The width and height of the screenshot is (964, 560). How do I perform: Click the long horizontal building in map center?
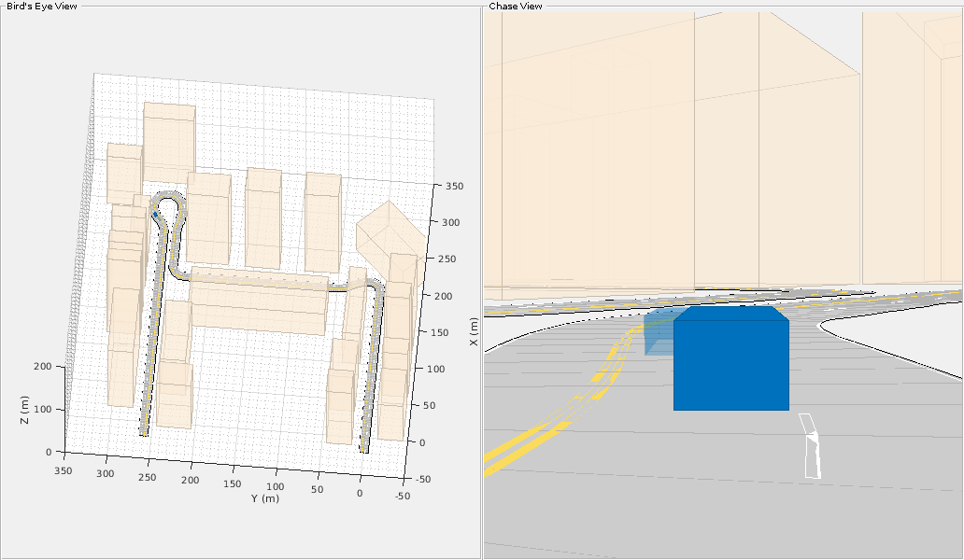pyautogui.click(x=258, y=301)
